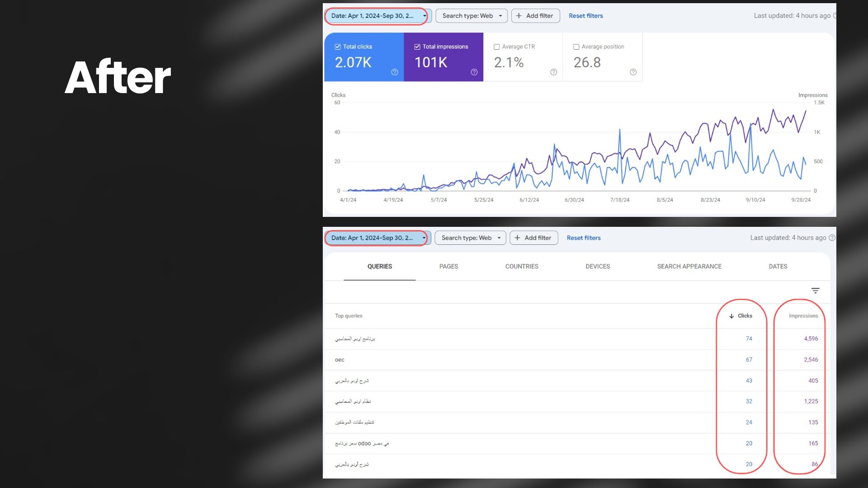The width and height of the screenshot is (868, 488).
Task: Click down-arrow sort icon beside Clicks
Action: pyautogui.click(x=731, y=316)
